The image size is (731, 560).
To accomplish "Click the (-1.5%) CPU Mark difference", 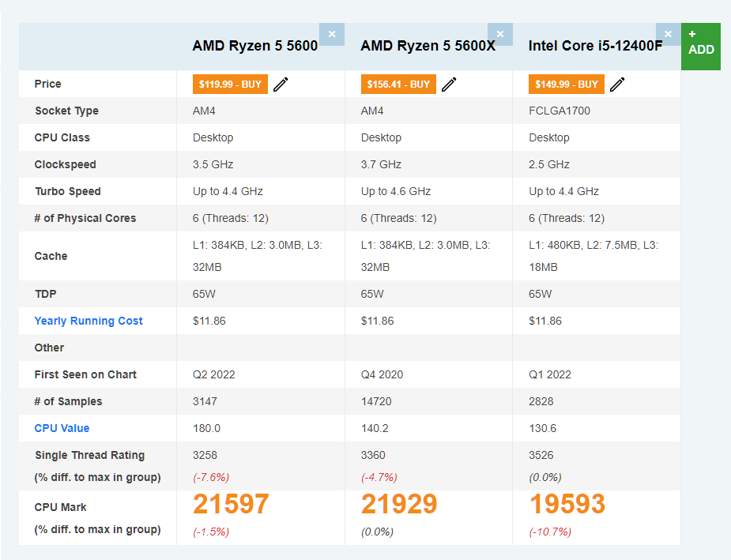I will 211,532.
